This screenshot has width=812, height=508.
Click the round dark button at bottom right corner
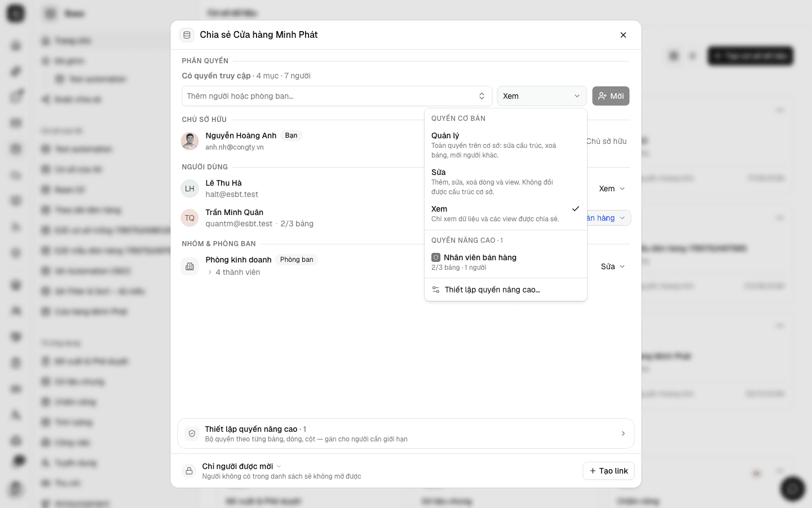(792, 489)
